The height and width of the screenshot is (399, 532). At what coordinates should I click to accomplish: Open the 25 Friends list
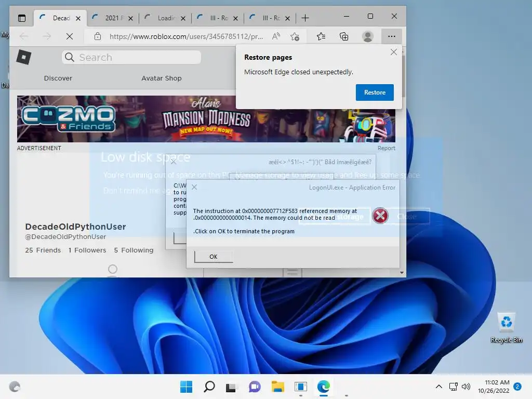click(x=43, y=250)
